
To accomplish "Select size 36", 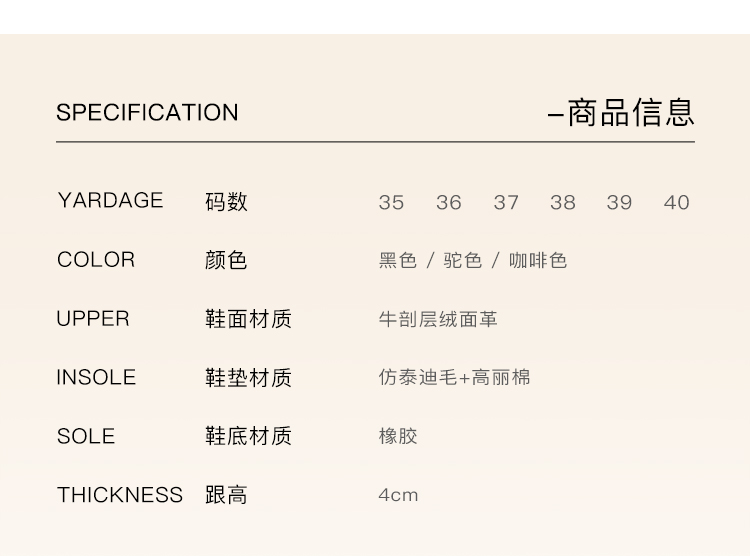I will pyautogui.click(x=449, y=203).
